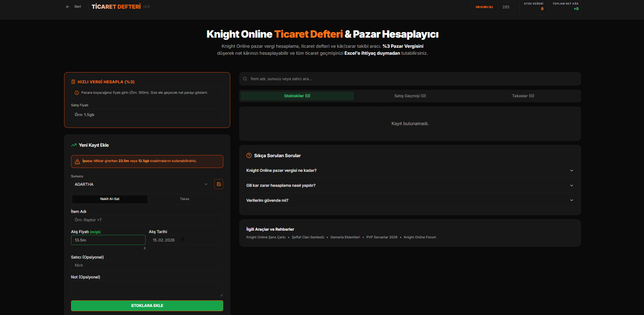The image size is (644, 315).
Task: Open PVP Serverlar 2026 link
Action: (x=382, y=237)
